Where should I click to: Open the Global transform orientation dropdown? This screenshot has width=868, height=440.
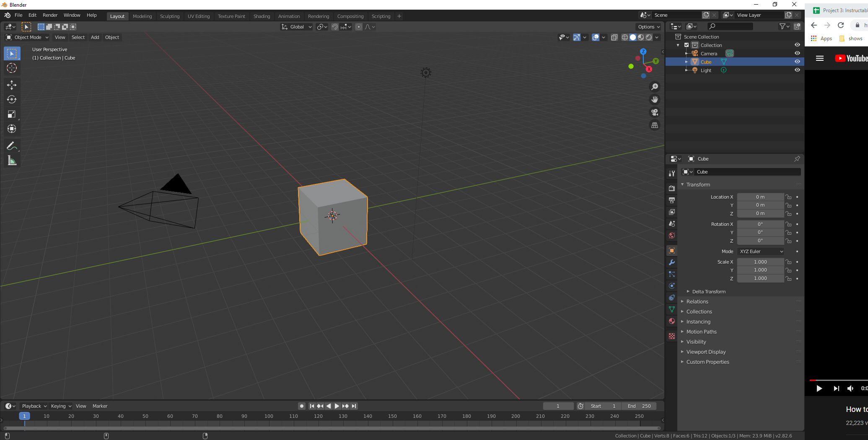[x=296, y=26]
